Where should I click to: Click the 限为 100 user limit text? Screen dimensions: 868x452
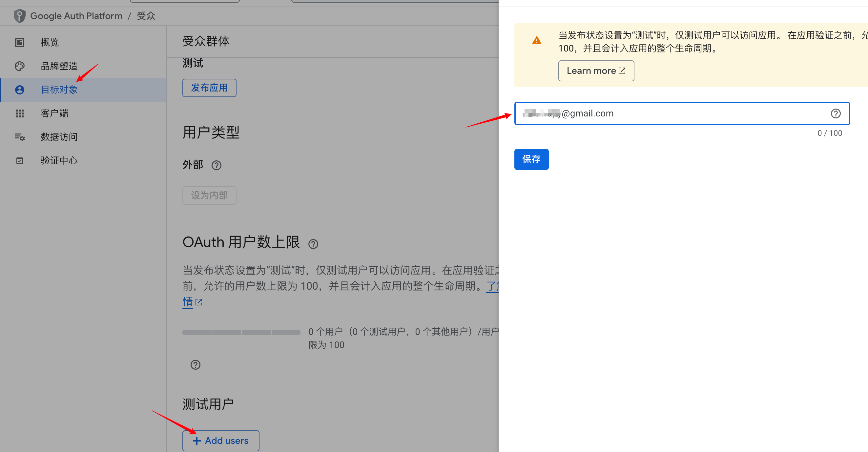coord(326,345)
